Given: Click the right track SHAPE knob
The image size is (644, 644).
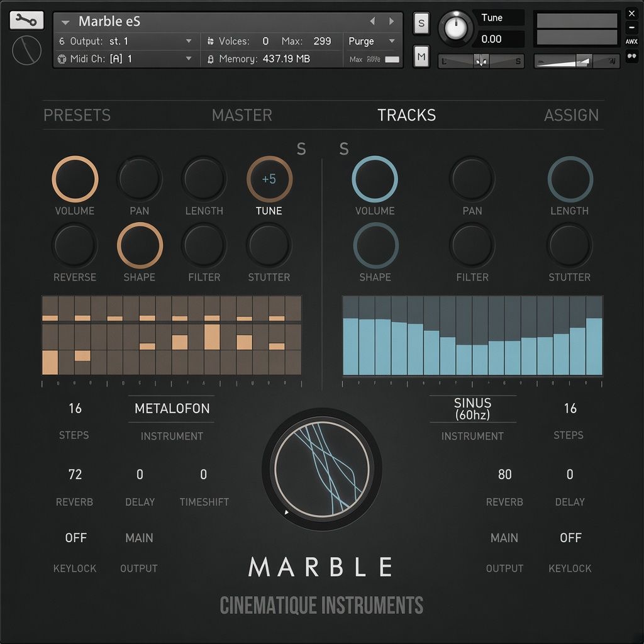Looking at the screenshot, I should (375, 245).
